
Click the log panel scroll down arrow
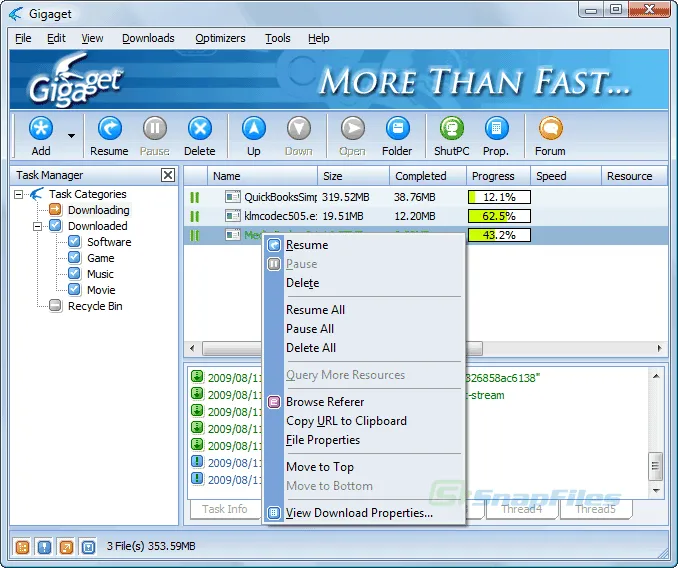coord(656,491)
